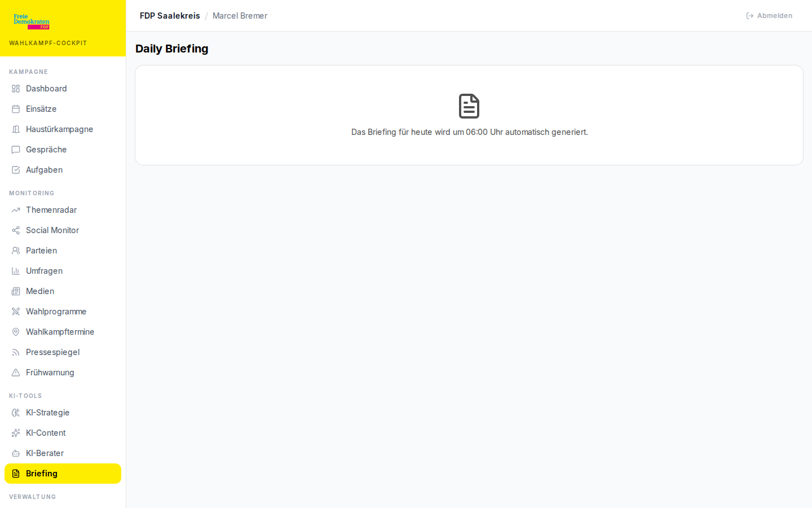The image size is (812, 508).
Task: Click the Medien newspaper icon
Action: [16, 291]
